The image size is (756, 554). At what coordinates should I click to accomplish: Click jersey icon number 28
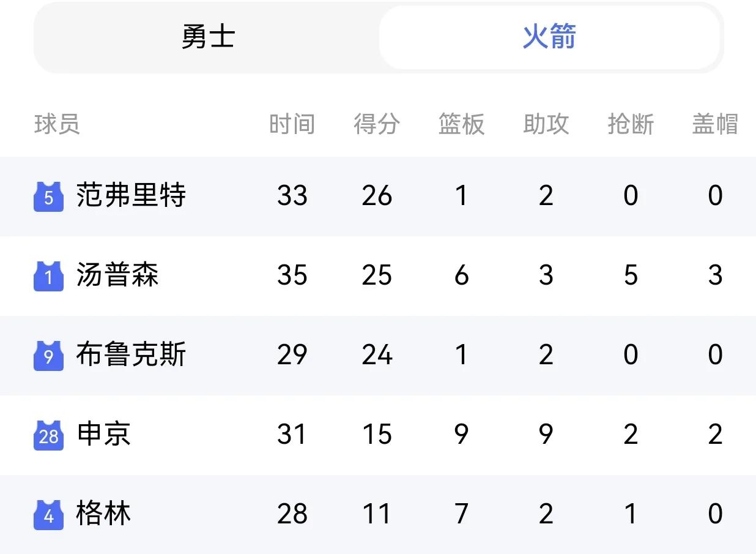coord(48,435)
